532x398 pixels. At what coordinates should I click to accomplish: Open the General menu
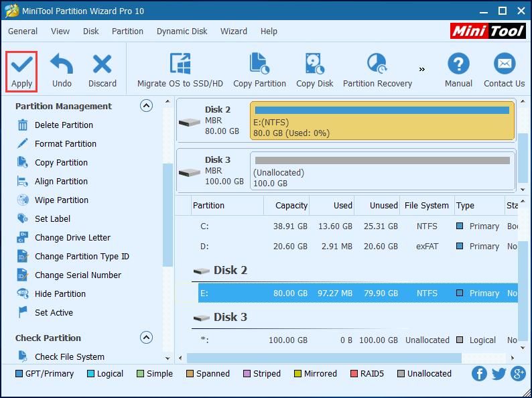point(23,31)
